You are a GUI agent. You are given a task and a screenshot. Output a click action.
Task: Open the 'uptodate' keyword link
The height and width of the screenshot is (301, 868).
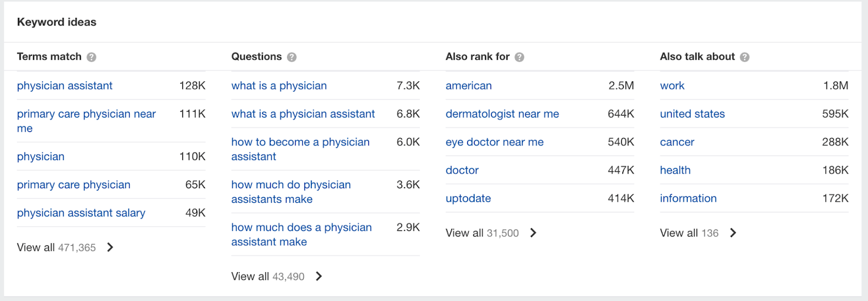(468, 198)
